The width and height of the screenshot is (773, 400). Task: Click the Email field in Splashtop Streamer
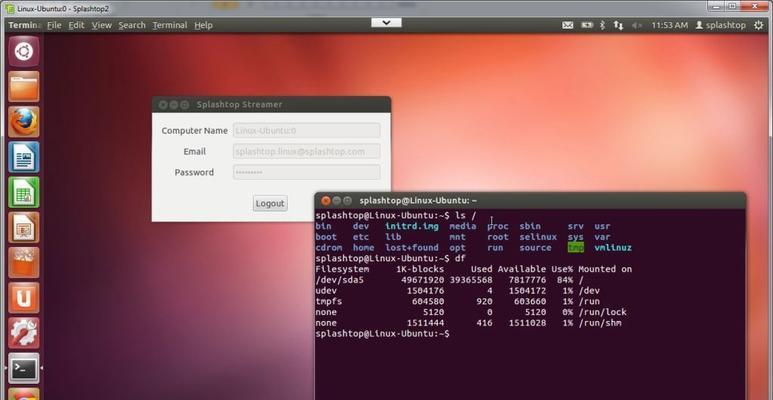tap(307, 151)
